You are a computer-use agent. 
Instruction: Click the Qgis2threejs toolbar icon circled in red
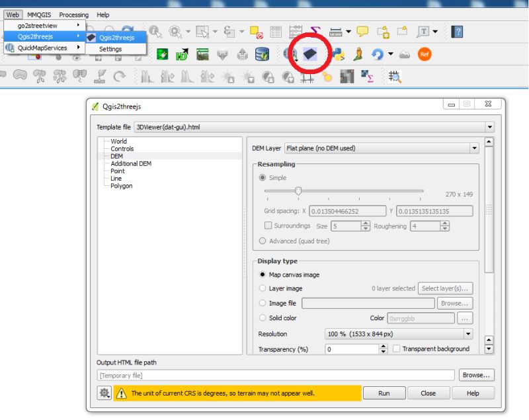[x=309, y=54]
